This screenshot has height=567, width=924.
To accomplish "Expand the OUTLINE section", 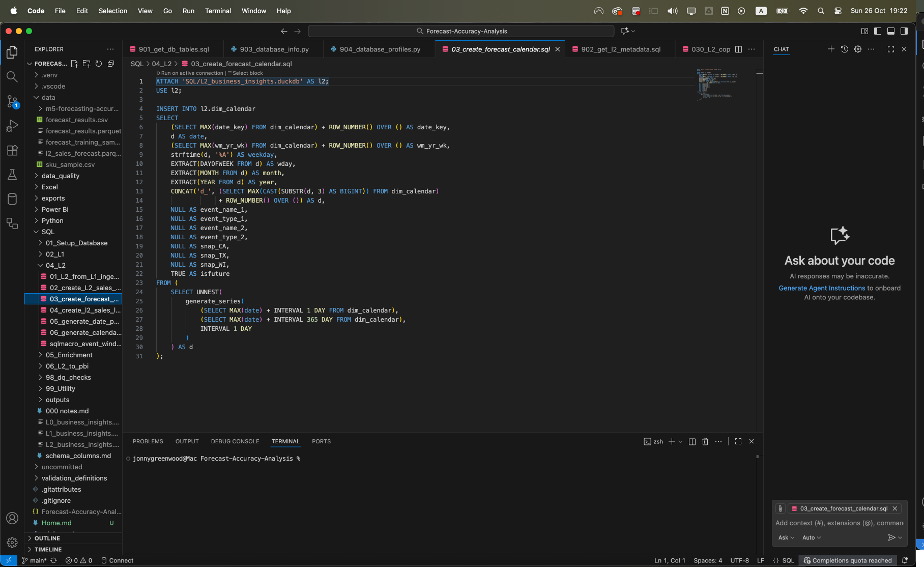I will pyautogui.click(x=47, y=538).
